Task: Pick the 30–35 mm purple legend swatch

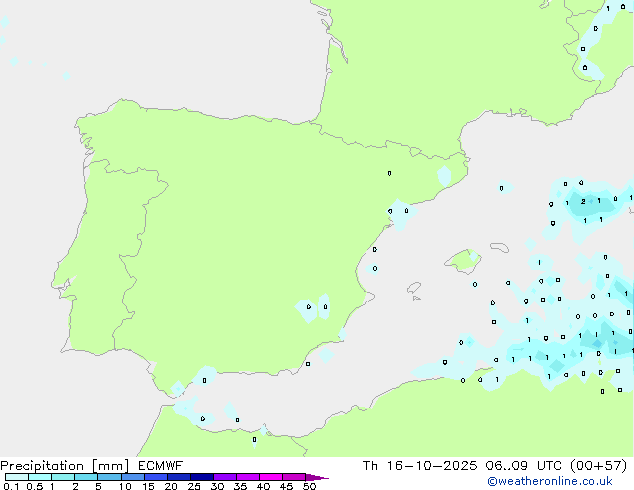Action: point(225,477)
